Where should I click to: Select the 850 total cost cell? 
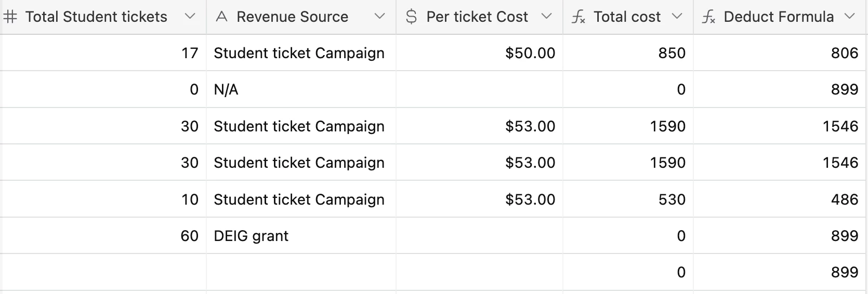[672, 53]
